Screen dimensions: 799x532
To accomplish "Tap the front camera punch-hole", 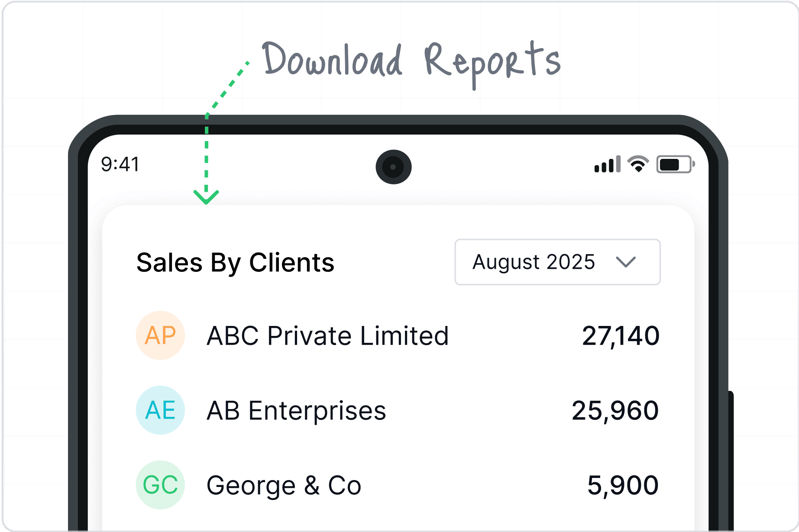I will pos(393,167).
